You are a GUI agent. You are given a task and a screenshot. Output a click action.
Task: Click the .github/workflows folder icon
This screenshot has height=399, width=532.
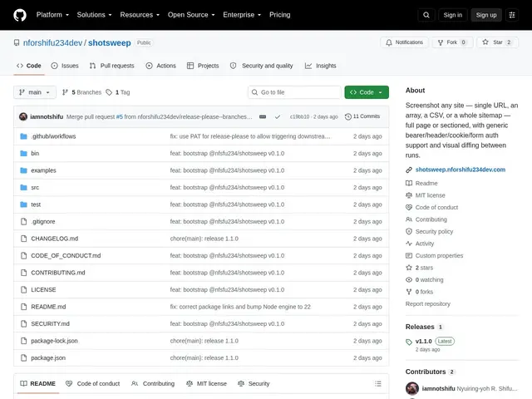pyautogui.click(x=23, y=136)
